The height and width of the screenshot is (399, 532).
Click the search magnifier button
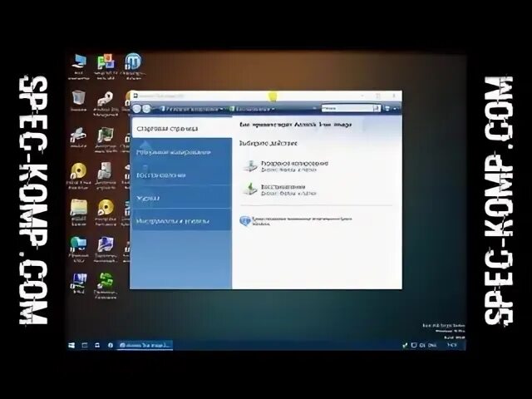coord(377,108)
